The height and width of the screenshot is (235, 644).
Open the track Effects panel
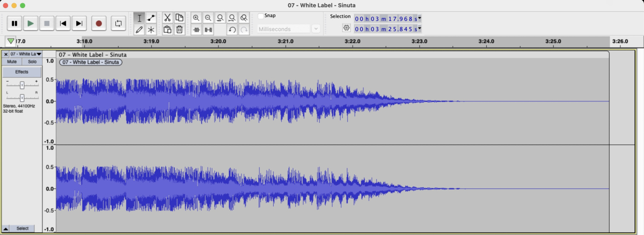[22, 72]
